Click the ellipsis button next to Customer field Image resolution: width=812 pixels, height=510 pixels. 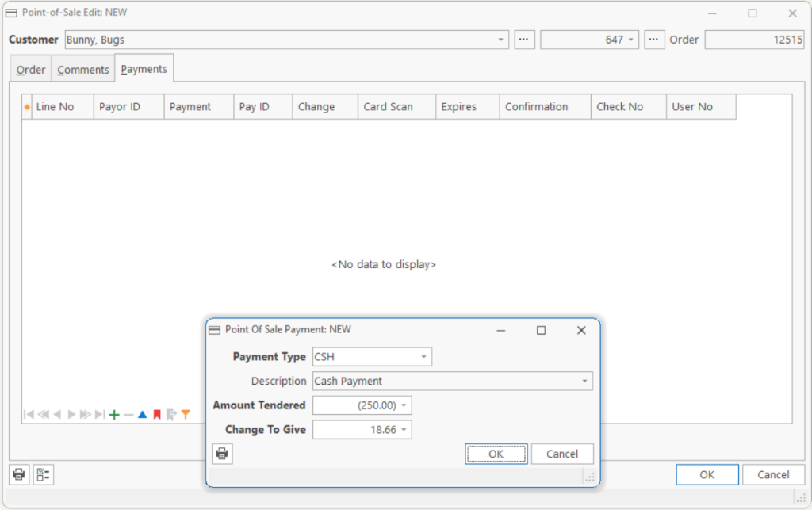(524, 40)
